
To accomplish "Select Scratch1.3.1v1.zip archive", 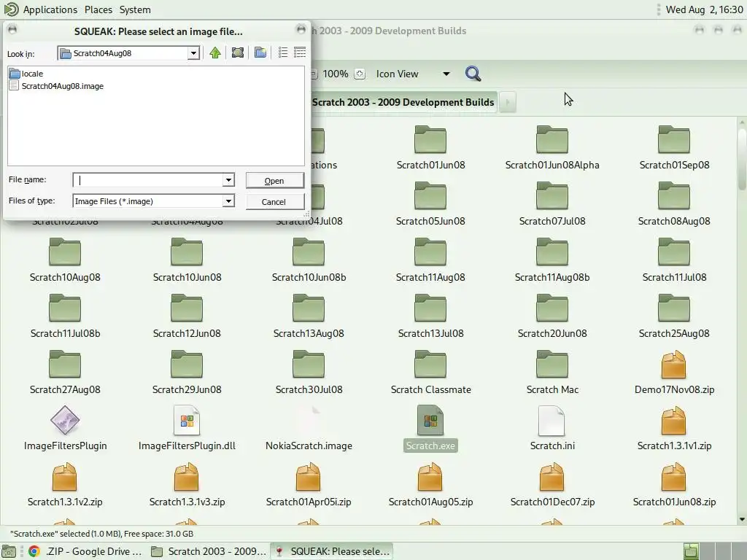I will [x=674, y=429].
